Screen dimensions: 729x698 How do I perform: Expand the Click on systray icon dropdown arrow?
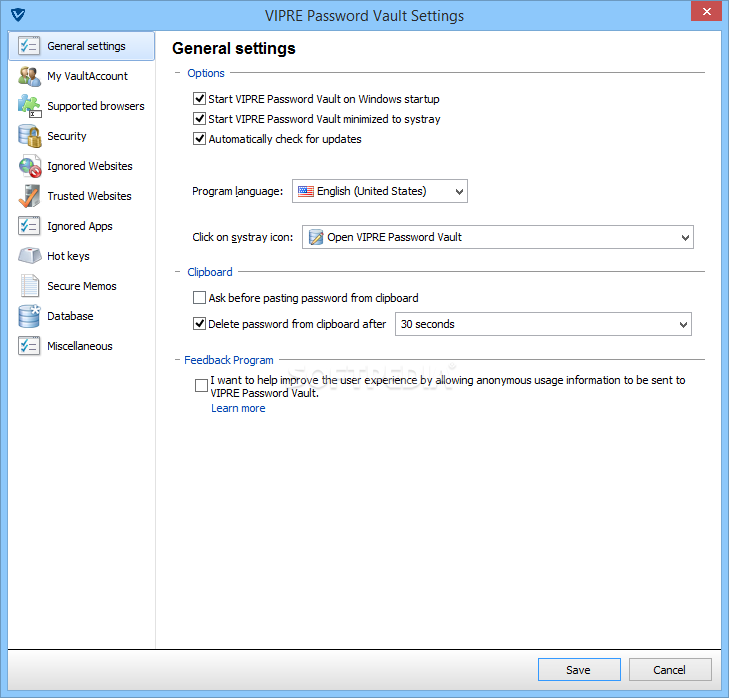pos(685,237)
